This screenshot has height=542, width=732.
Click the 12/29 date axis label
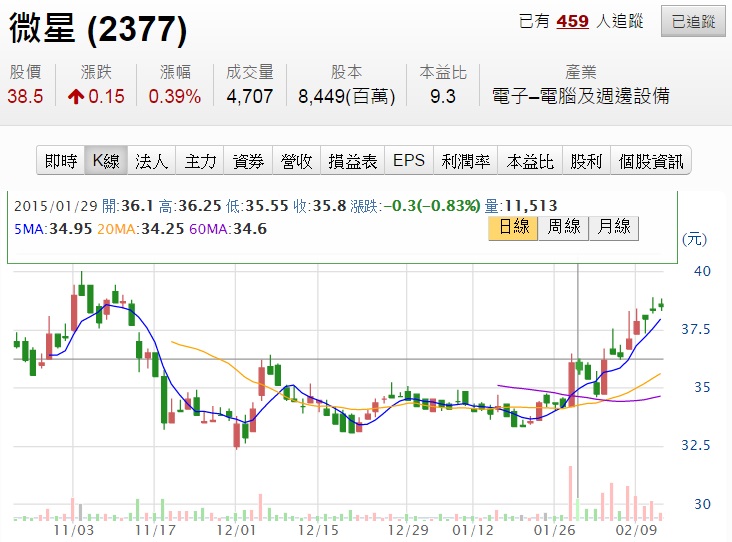(408, 530)
